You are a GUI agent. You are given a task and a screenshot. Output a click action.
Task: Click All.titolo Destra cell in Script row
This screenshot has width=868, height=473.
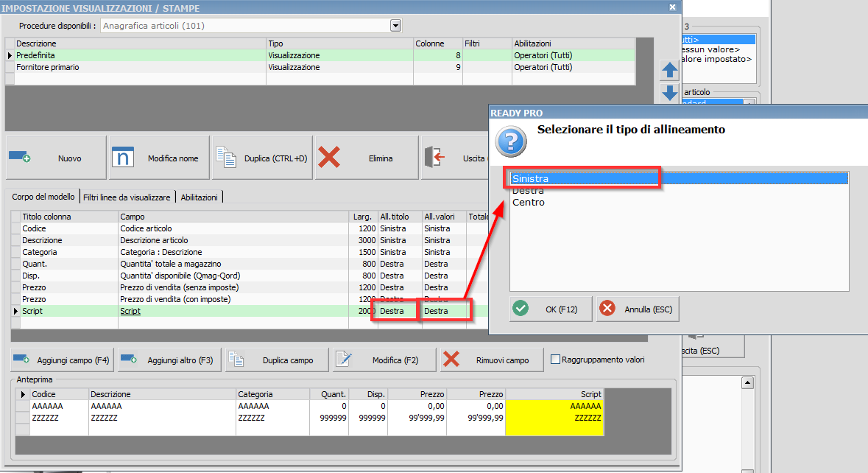point(400,311)
